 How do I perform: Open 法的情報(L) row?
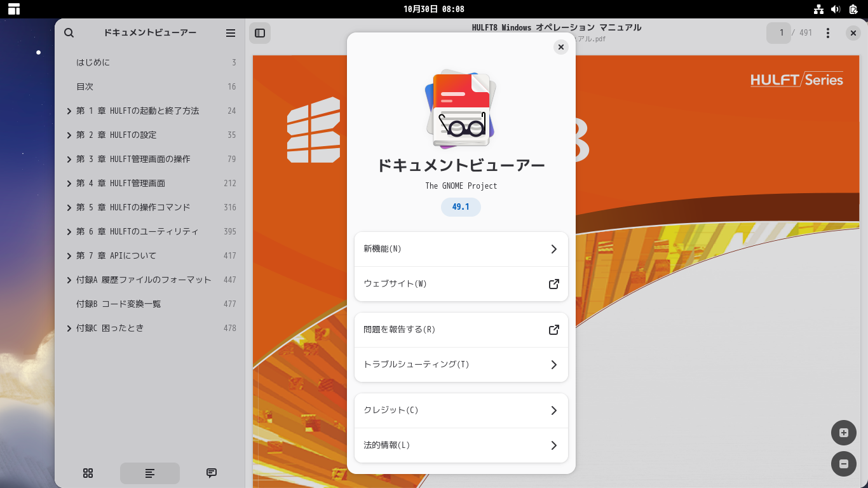[461, 445]
